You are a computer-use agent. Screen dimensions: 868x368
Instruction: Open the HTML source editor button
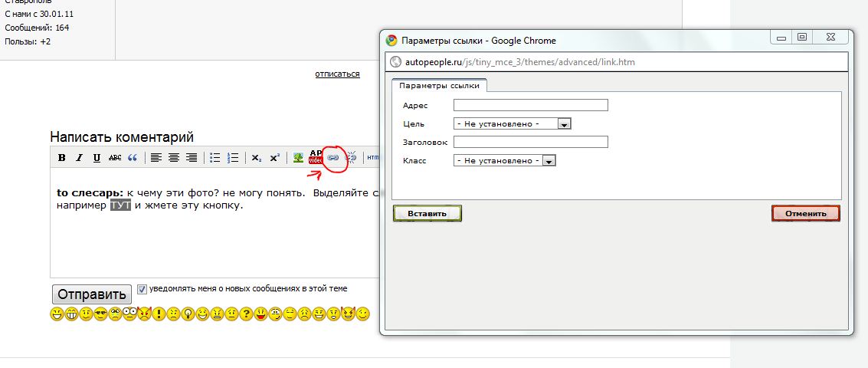coord(373,158)
